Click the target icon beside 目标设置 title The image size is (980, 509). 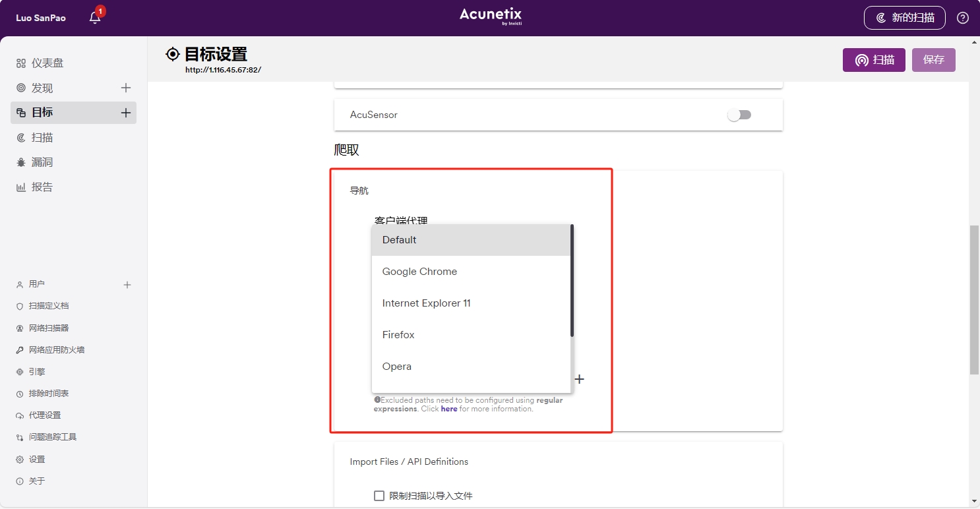(x=173, y=54)
